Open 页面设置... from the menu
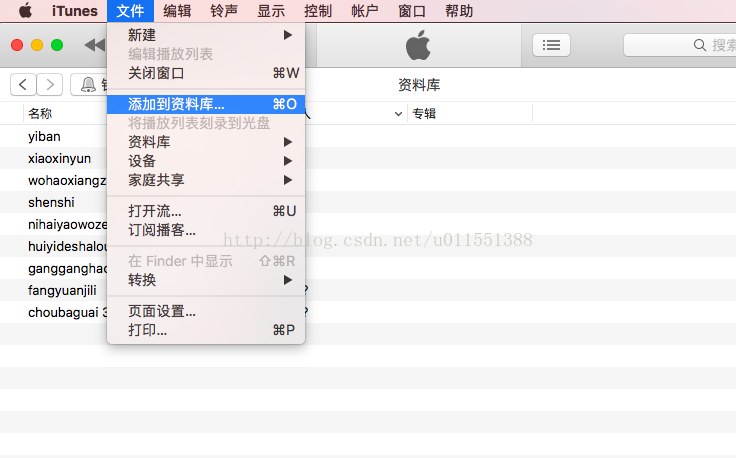Image resolution: width=736 pixels, height=458 pixels. coord(206,311)
